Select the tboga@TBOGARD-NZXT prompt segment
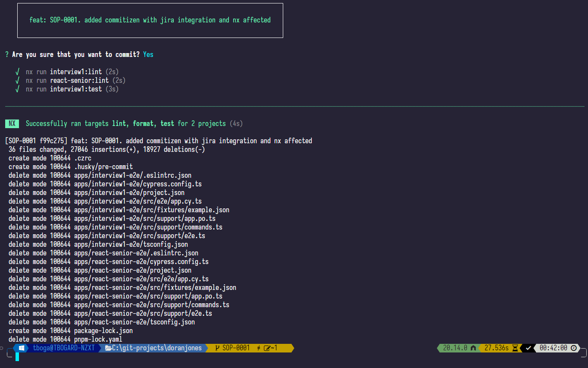Viewport: 588px width, 368px height. coord(65,348)
